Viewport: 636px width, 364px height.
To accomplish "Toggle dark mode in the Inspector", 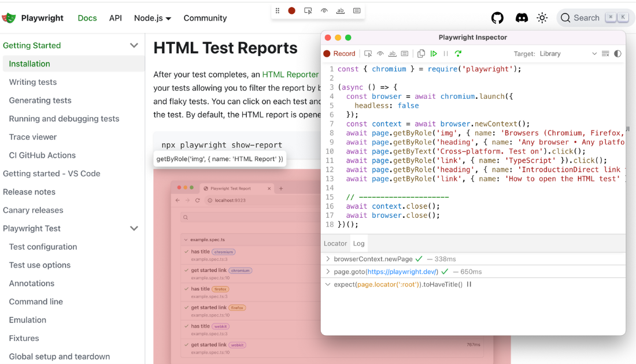I will tap(617, 53).
